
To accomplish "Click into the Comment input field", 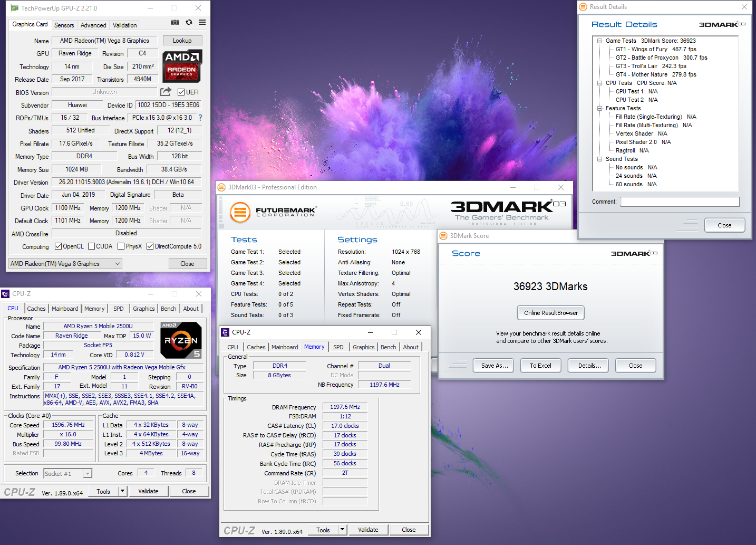I will tap(680, 202).
